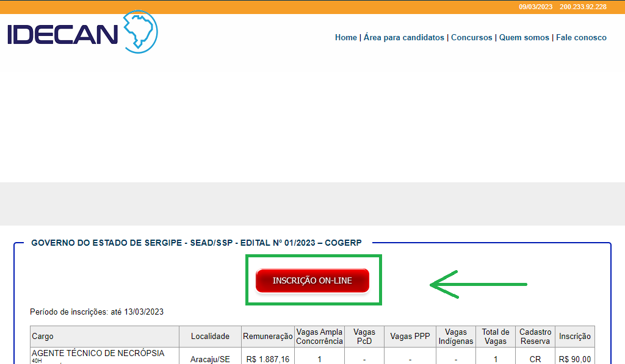Click the Total de Vagas header
625x364 pixels.
pos(496,337)
